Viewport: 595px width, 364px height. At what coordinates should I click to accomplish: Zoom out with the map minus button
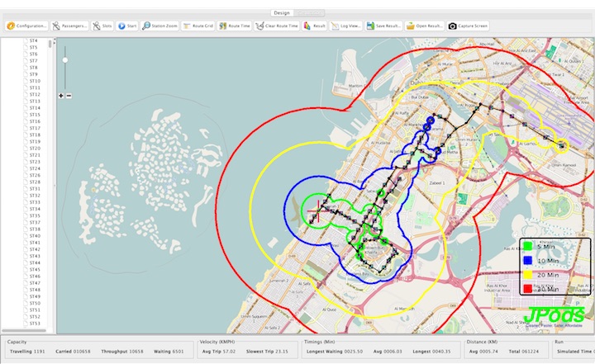point(69,96)
